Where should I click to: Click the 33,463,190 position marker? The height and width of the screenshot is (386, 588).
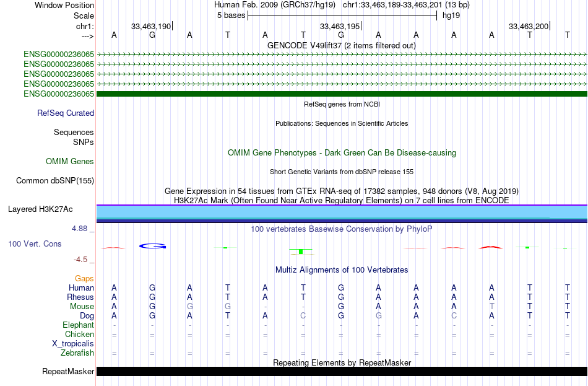151,26
